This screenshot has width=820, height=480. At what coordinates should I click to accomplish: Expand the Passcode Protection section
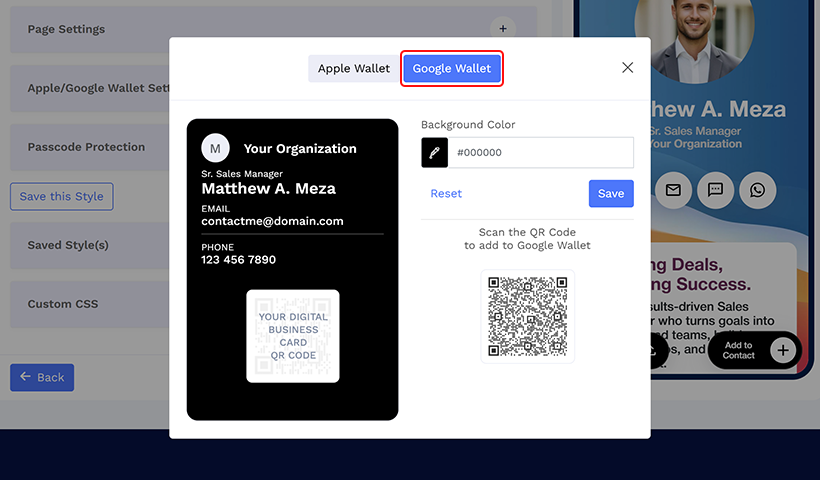point(92,147)
